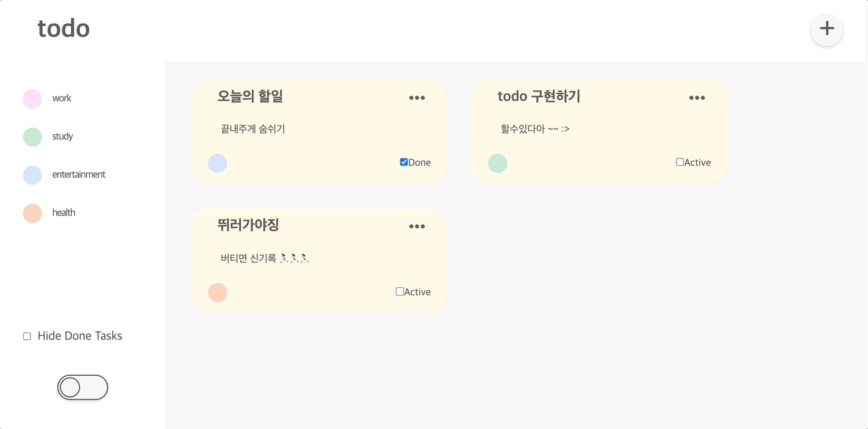The width and height of the screenshot is (868, 429).
Task: Open three-dots menu on 오늘의 할일 card
Action: (417, 98)
